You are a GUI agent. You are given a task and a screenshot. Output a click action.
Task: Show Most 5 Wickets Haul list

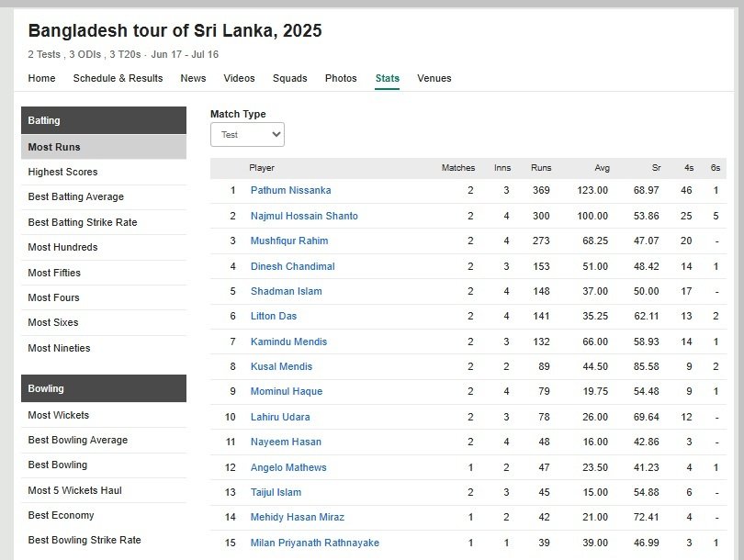[73, 490]
